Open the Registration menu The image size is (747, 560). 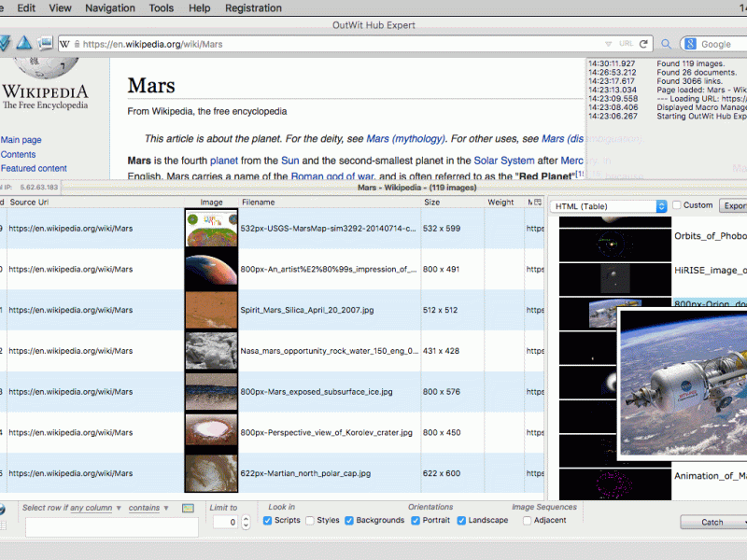tap(253, 8)
